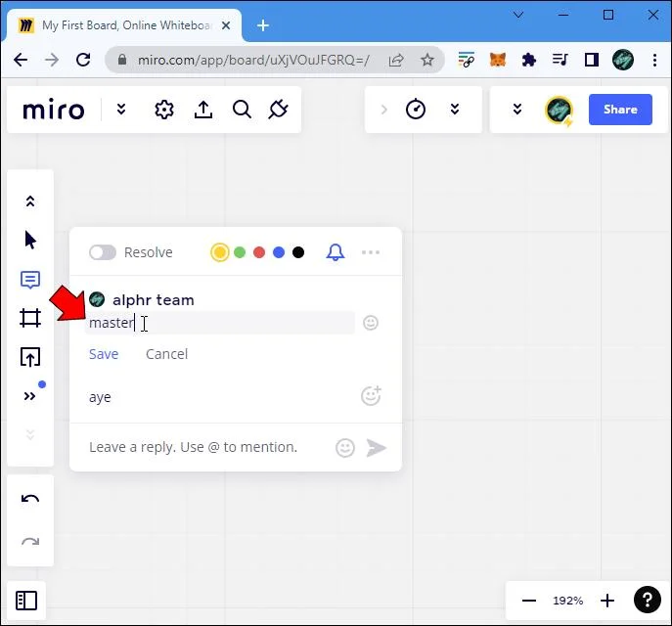Viewport: 672px width, 626px height.
Task: Zoom in with the plus icon
Action: (607, 601)
